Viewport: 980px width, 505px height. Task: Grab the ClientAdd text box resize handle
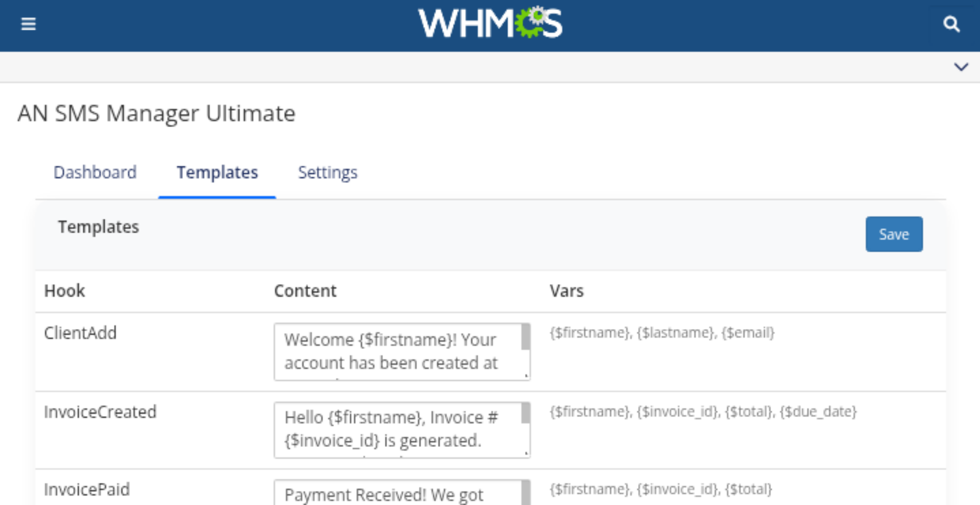click(x=526, y=376)
